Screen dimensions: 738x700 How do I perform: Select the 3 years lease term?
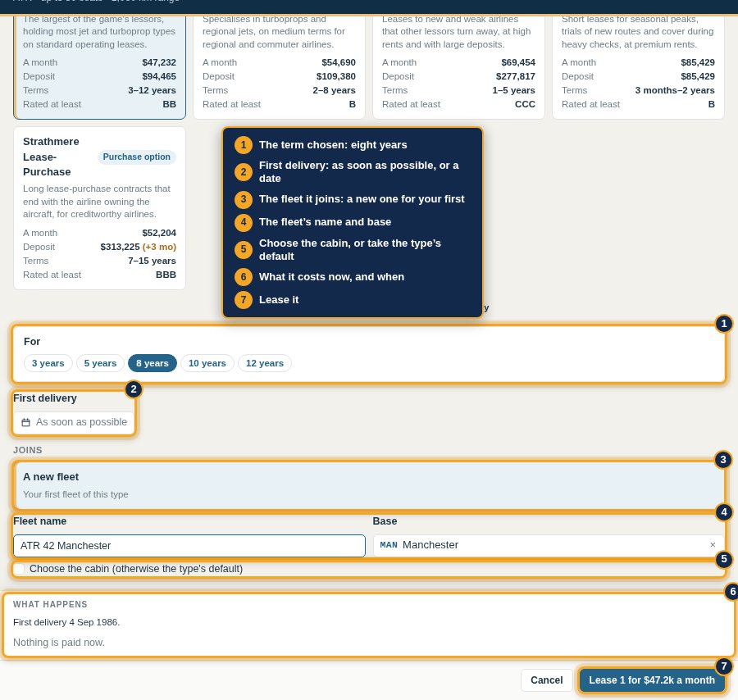48,363
